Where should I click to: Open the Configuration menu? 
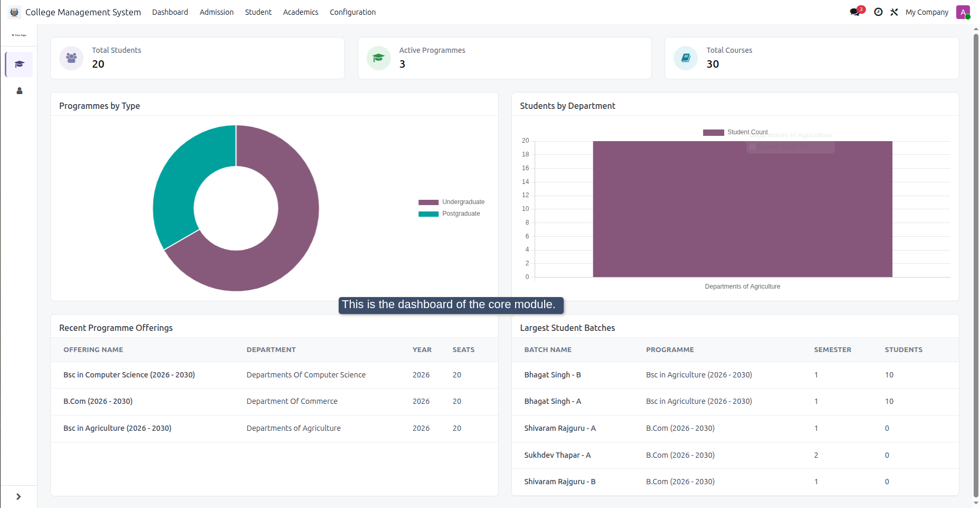tap(353, 12)
